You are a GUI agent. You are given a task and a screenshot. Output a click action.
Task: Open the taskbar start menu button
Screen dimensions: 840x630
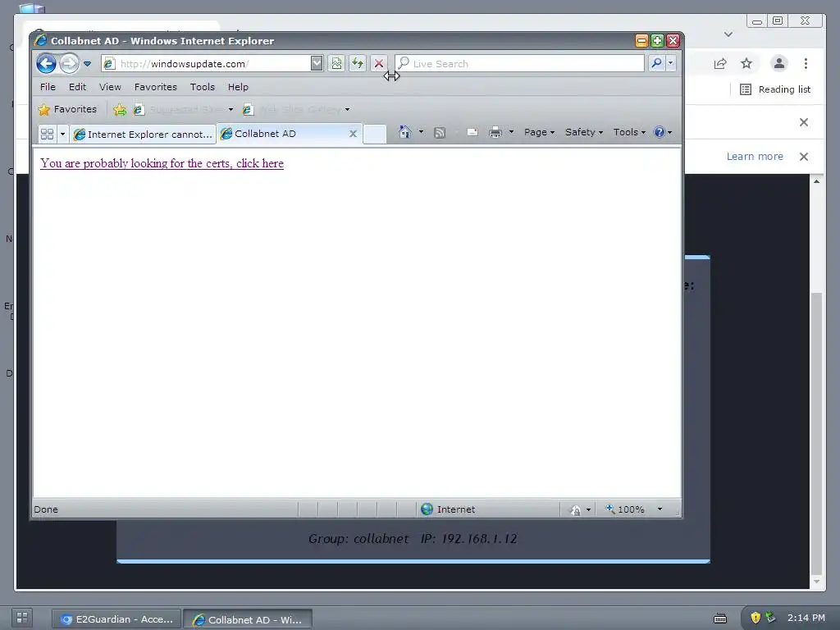(x=22, y=618)
